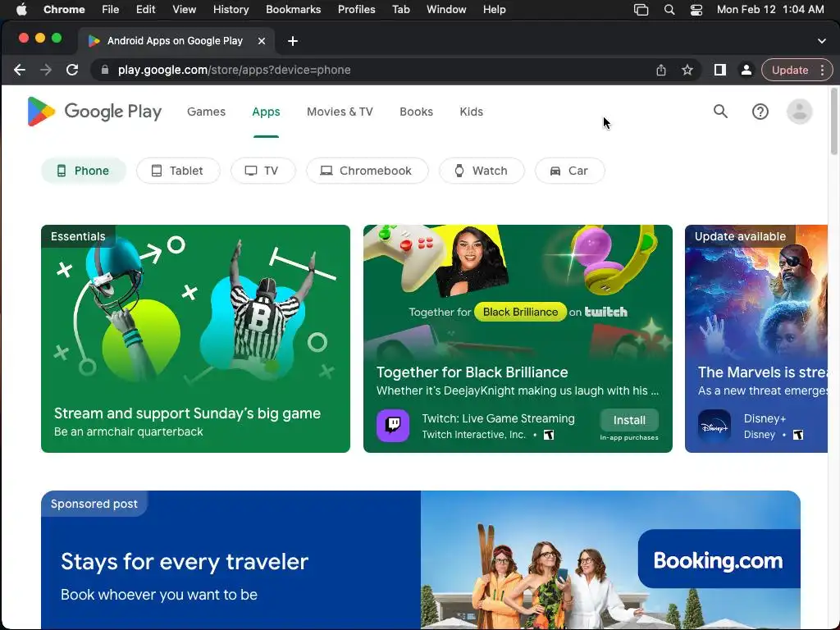
Task: Click the Booking.com logo
Action: pos(718,560)
